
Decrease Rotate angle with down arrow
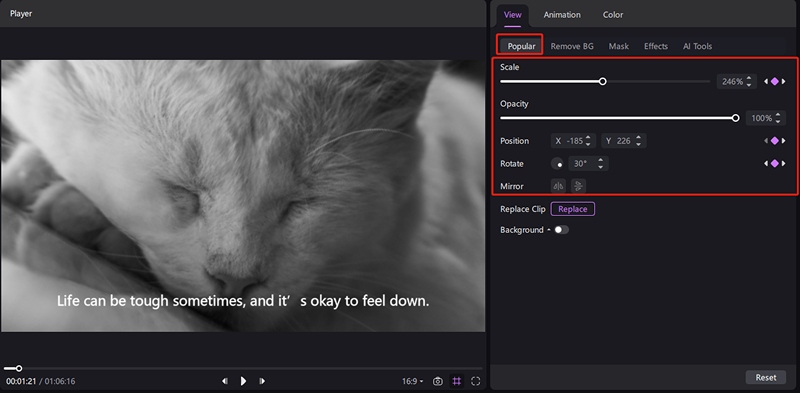click(x=601, y=167)
